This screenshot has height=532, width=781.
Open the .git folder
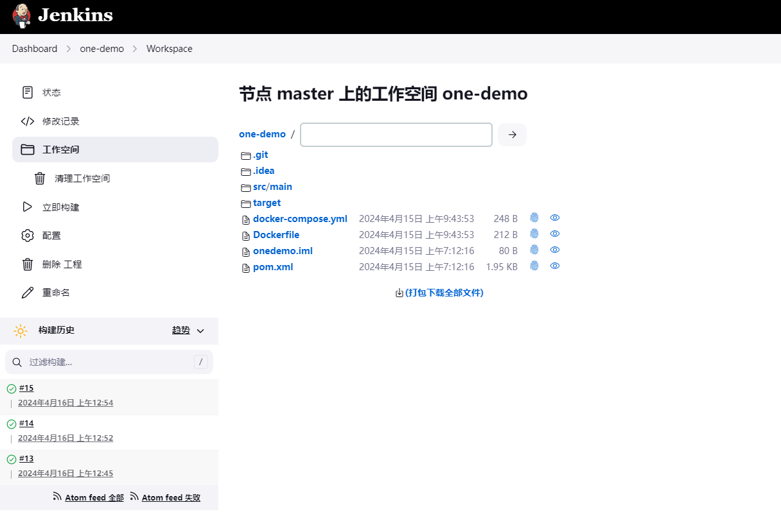click(x=260, y=155)
